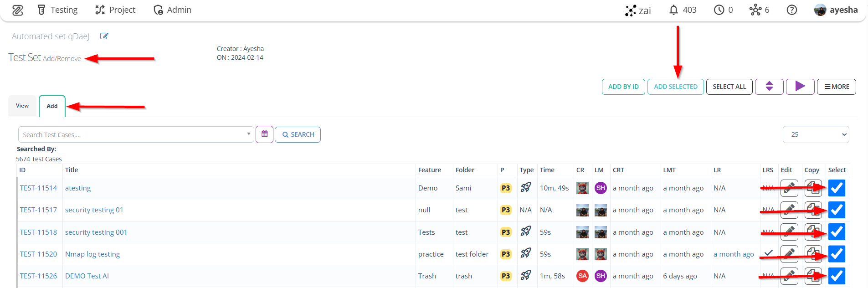The width and height of the screenshot is (868, 288).
Task: Click the edit icon beside Automated set name
Action: 104,36
